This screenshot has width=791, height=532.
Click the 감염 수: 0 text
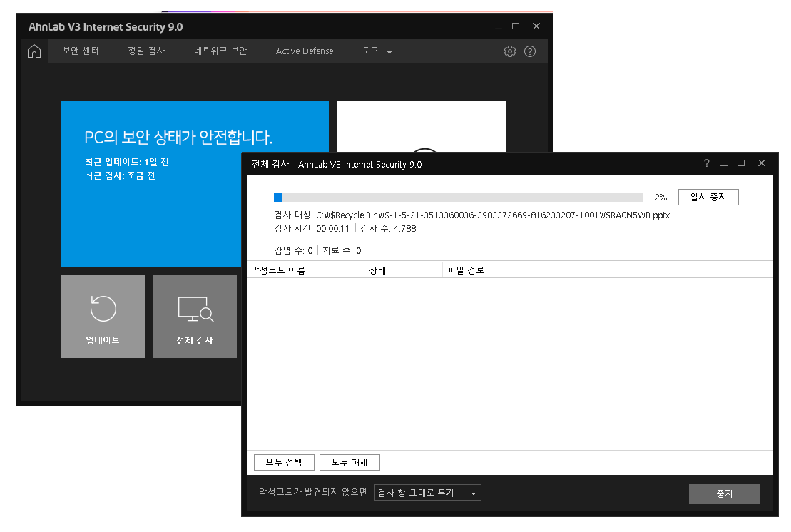click(294, 250)
